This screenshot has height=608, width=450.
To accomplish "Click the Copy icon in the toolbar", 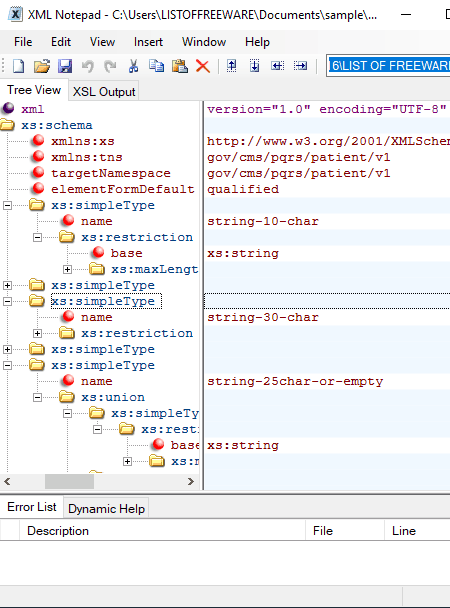I will [x=157, y=66].
